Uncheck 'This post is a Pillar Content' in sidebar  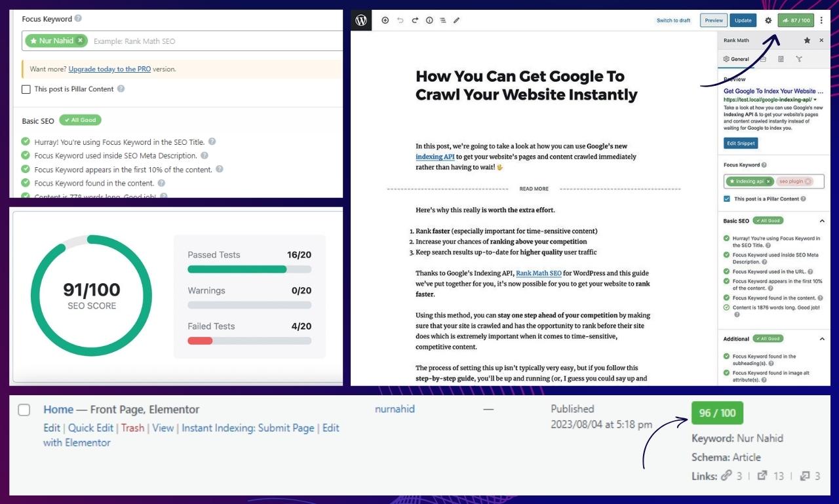[x=726, y=199]
